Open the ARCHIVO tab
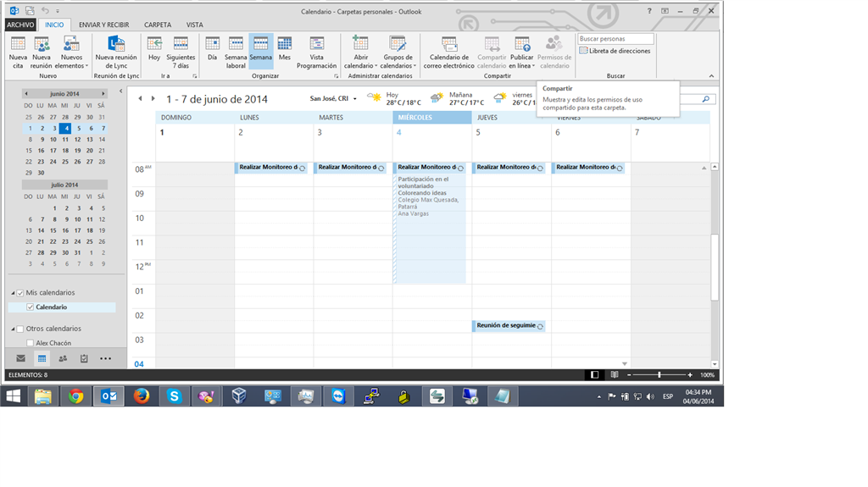The width and height of the screenshot is (868, 487). tap(20, 25)
